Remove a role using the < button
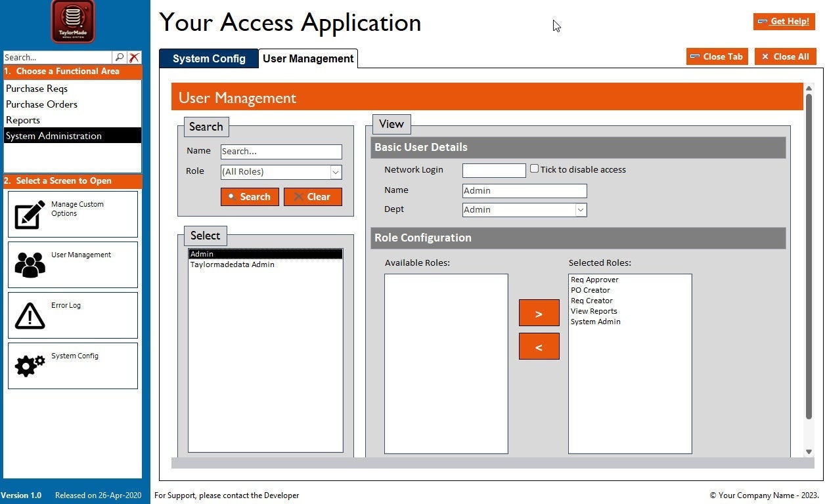 [539, 346]
